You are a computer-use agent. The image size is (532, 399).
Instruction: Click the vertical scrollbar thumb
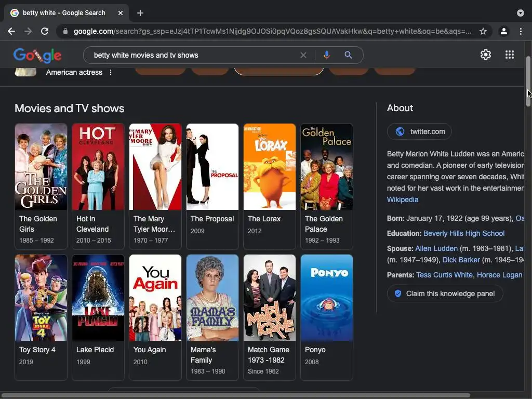click(528, 82)
